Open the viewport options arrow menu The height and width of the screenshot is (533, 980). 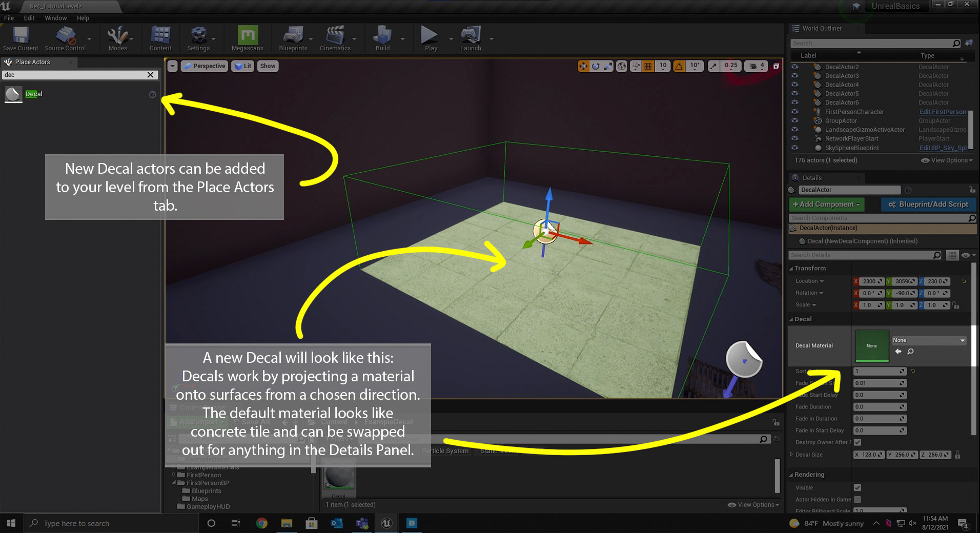[172, 66]
